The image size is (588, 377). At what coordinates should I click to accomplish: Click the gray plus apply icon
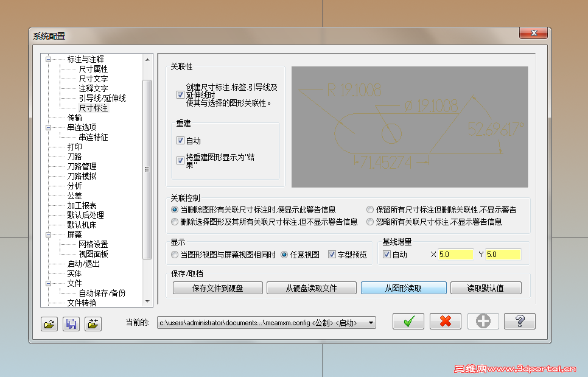(x=482, y=321)
